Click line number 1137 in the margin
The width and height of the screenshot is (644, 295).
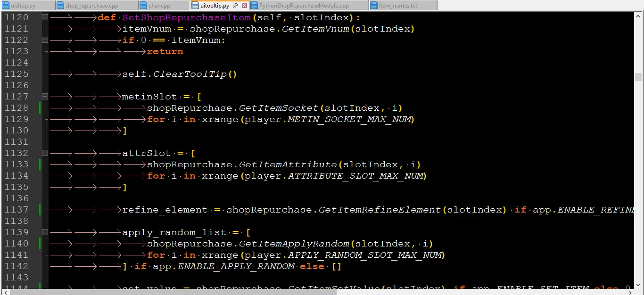coord(17,210)
